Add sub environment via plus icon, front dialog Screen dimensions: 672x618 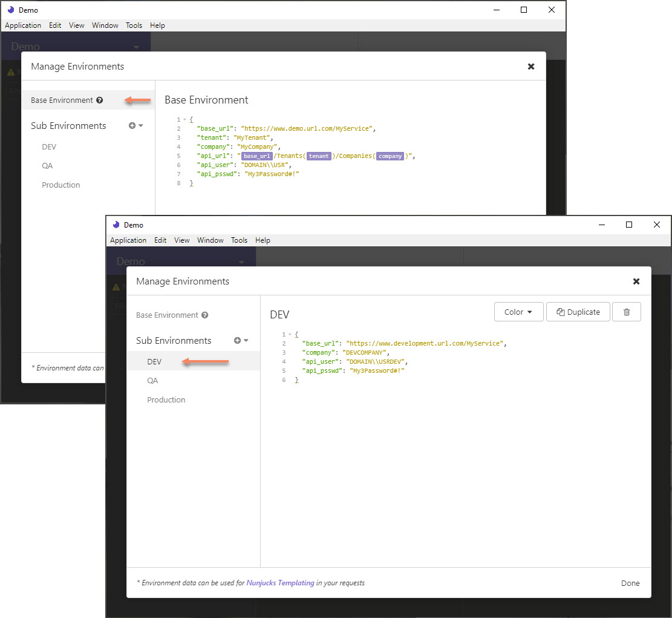tap(238, 341)
